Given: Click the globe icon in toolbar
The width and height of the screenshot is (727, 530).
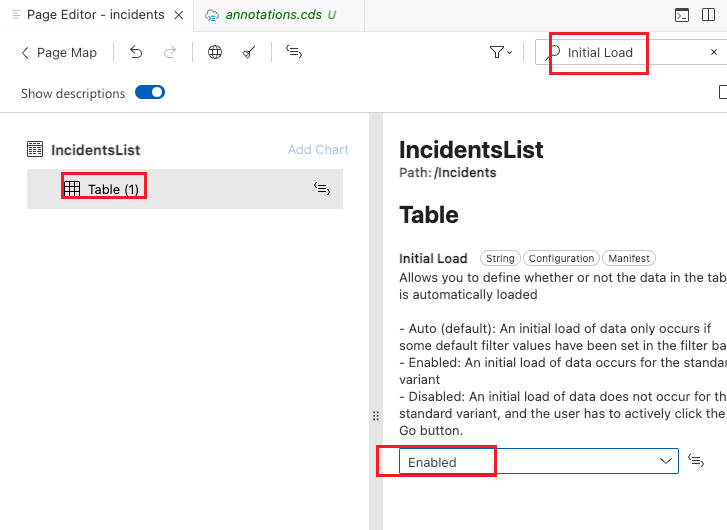Looking at the screenshot, I should (x=215, y=53).
